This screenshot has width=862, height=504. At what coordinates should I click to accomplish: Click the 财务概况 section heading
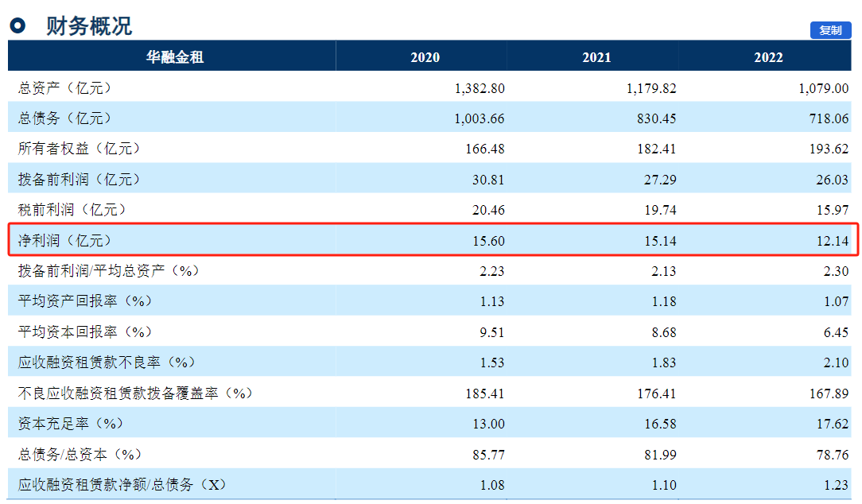point(89,25)
